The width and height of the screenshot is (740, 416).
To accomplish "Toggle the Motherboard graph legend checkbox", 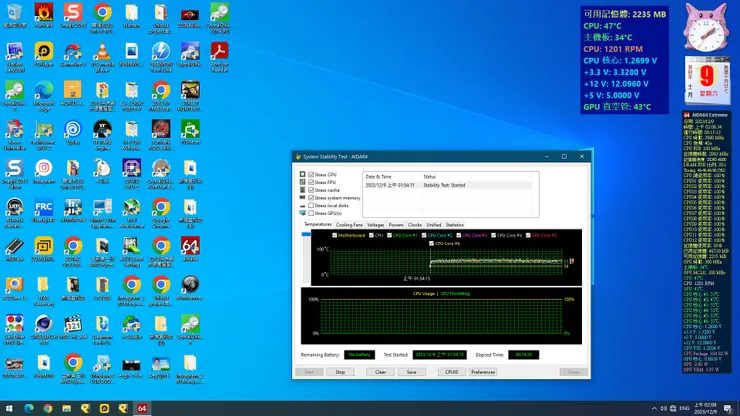I will 335,235.
